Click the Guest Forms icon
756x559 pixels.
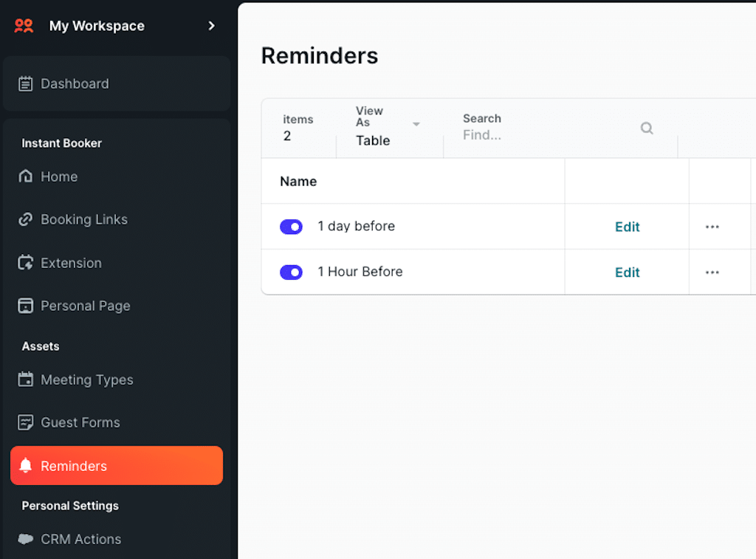[x=26, y=422]
